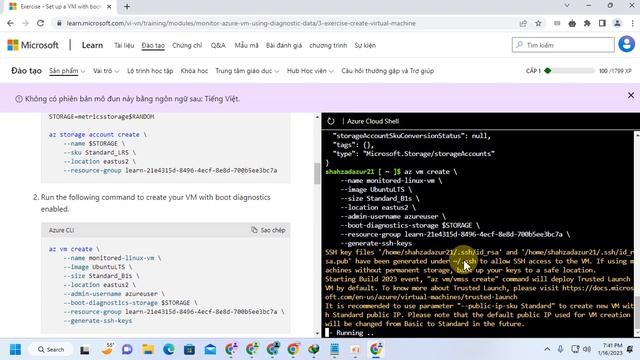Open Lộ trình học tập link
This screenshot has height=360, width=640.
tap(150, 71)
